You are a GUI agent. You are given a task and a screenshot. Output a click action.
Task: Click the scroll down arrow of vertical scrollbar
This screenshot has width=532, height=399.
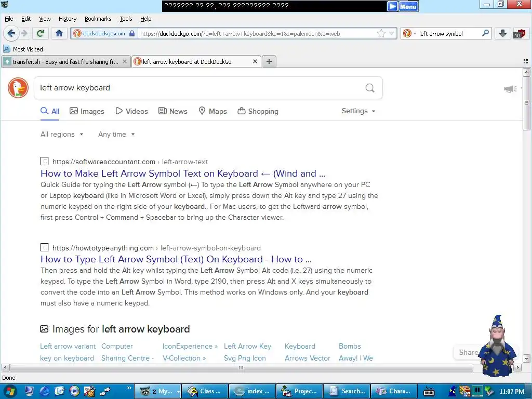coord(526,358)
